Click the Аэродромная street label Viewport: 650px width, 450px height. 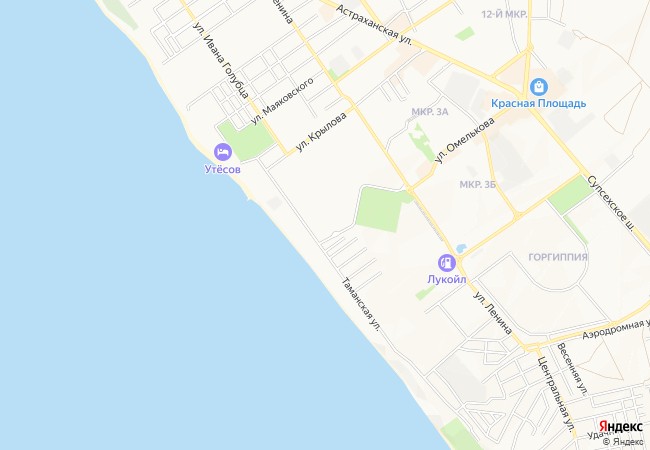coord(616,329)
